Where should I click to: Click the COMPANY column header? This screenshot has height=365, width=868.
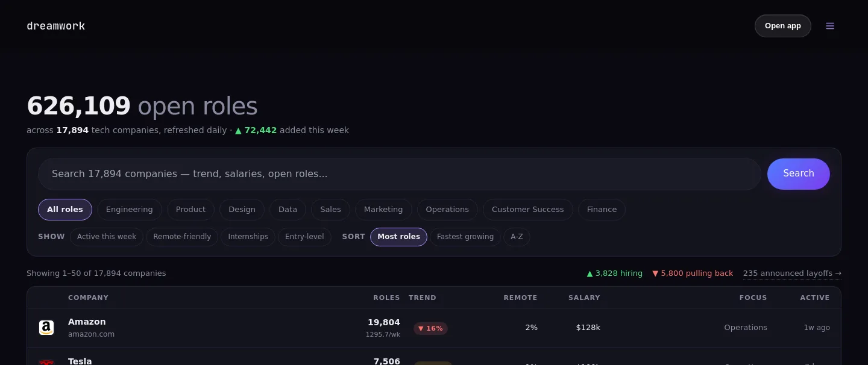(x=88, y=298)
